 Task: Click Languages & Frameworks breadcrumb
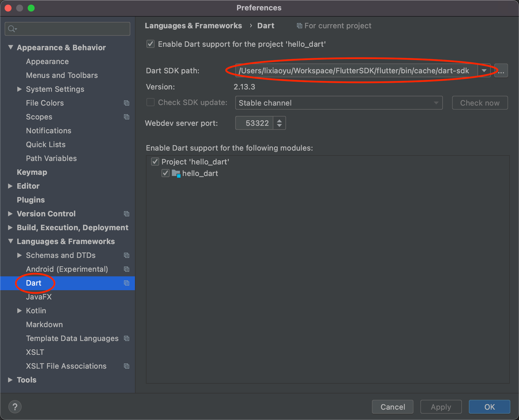coord(193,26)
